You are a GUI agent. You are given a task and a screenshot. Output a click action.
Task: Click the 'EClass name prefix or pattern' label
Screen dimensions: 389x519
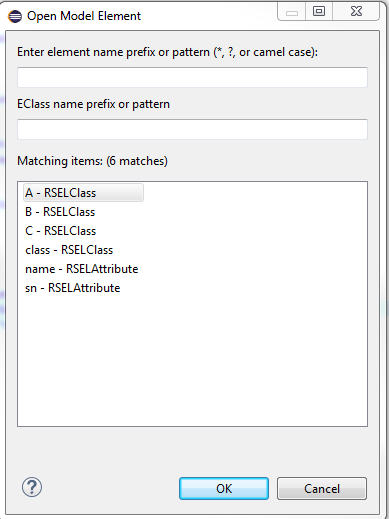point(93,104)
